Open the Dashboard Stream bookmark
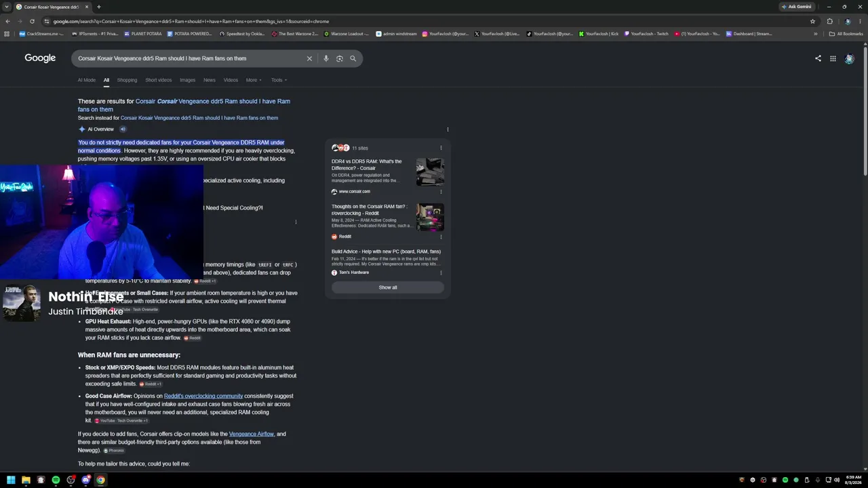Image resolution: width=868 pixels, height=488 pixels. 749,33
